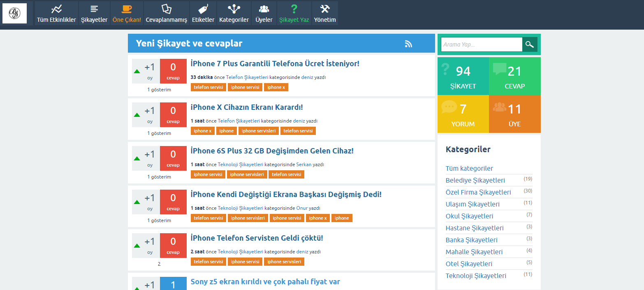
Task: Click the site logo in the header
Action: 14,13
